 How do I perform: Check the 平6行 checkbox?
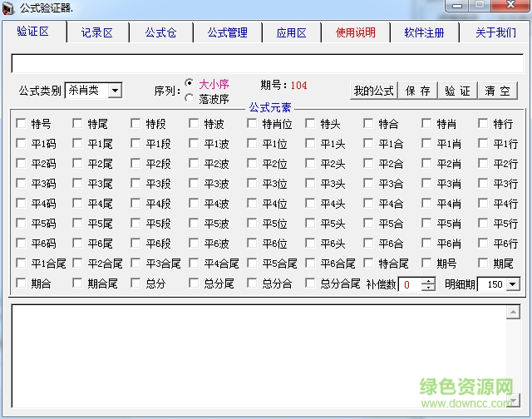pos(483,244)
